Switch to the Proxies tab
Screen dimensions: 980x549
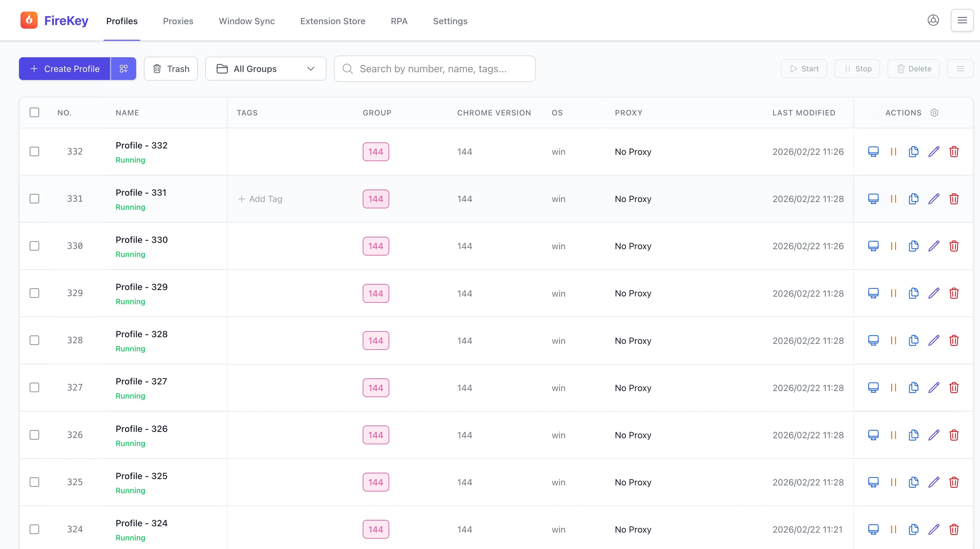178,21
